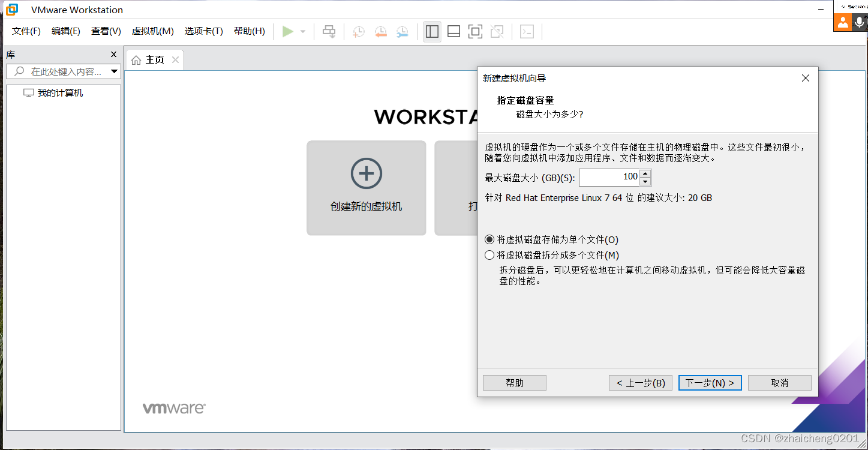Open the library search filter dropdown
The width and height of the screenshot is (868, 450).
point(114,72)
